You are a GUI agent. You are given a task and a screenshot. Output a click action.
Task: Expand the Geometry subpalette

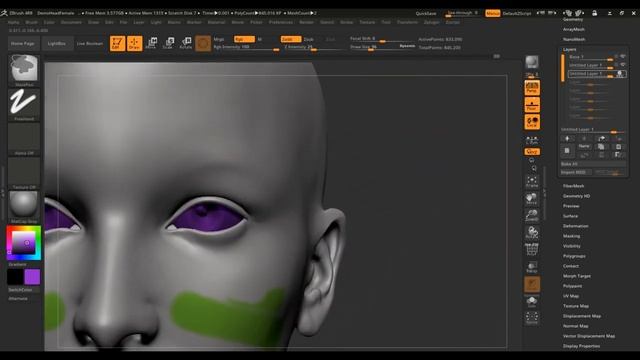(573, 19)
